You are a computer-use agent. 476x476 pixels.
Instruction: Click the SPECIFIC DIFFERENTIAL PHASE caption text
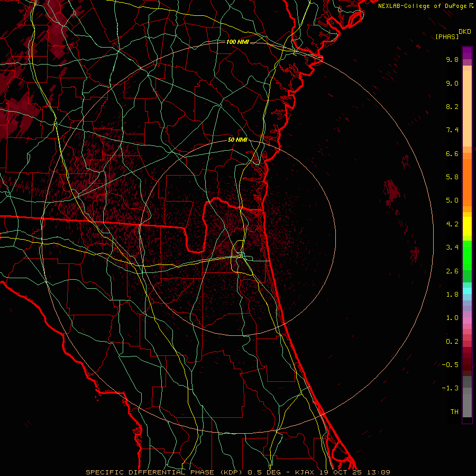[151, 472]
